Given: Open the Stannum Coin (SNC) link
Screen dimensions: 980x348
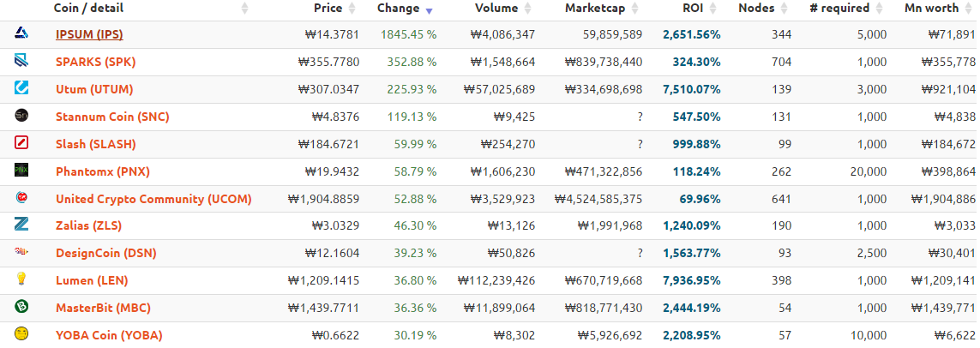Looking at the screenshot, I should point(112,117).
